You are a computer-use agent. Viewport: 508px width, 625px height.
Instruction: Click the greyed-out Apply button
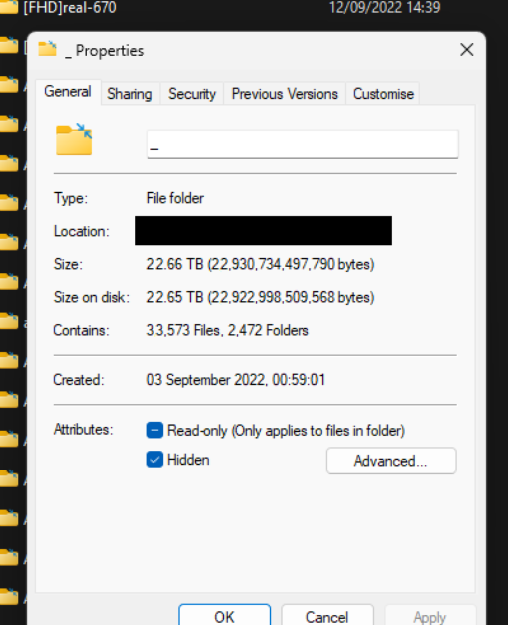click(430, 616)
